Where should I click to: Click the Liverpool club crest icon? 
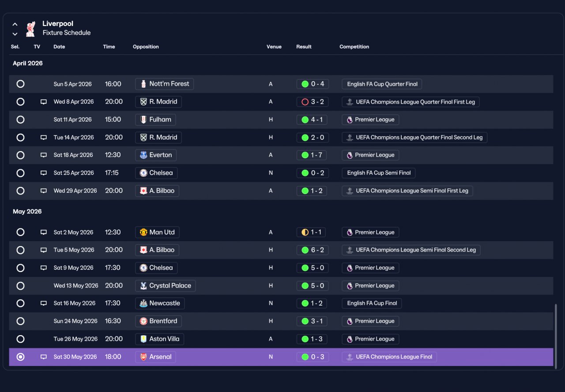tap(30, 29)
